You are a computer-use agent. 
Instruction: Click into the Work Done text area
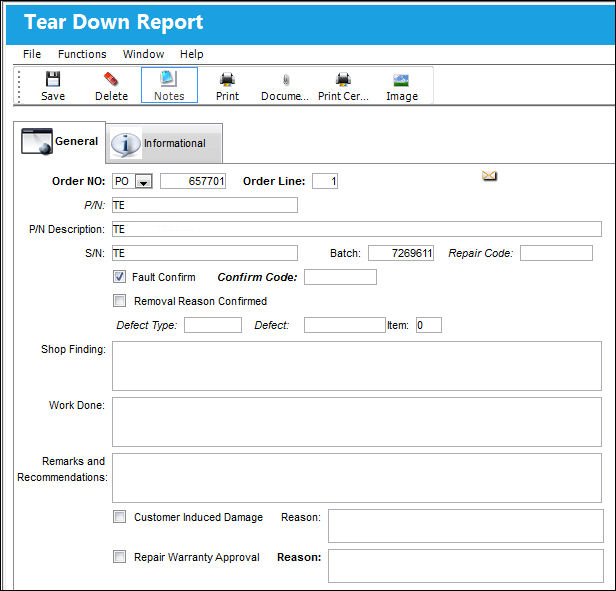(357, 422)
